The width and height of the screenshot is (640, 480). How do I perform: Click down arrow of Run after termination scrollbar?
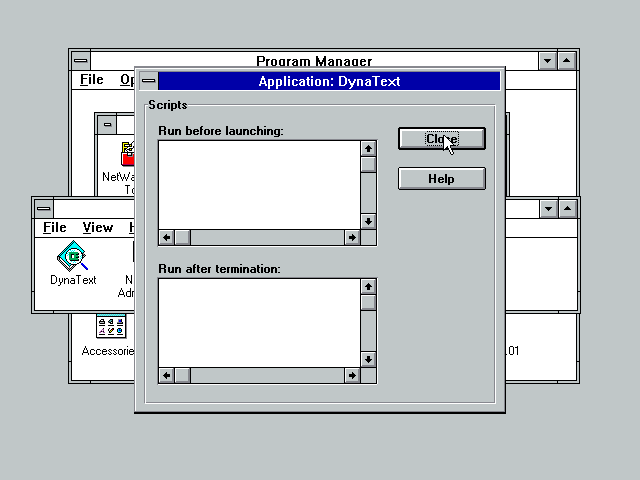[x=368, y=359]
